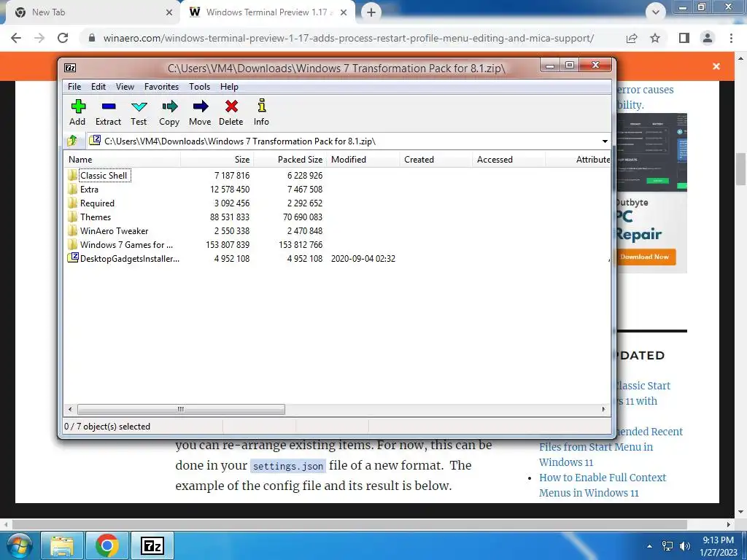Sort by the Created column header
The width and height of the screenshot is (747, 560).
(x=436, y=160)
